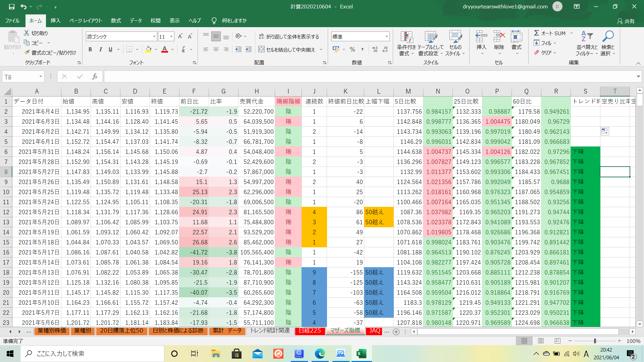644x362 pixels.
Task: Open the Name Box dropdown arrow
Action: pyautogui.click(x=41, y=77)
